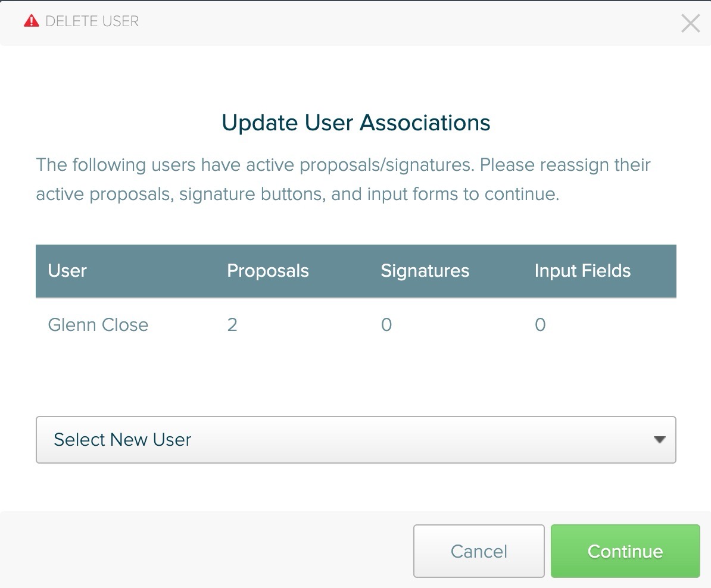Click Glenn Close's input fields count
The width and height of the screenshot is (711, 588).
540,324
